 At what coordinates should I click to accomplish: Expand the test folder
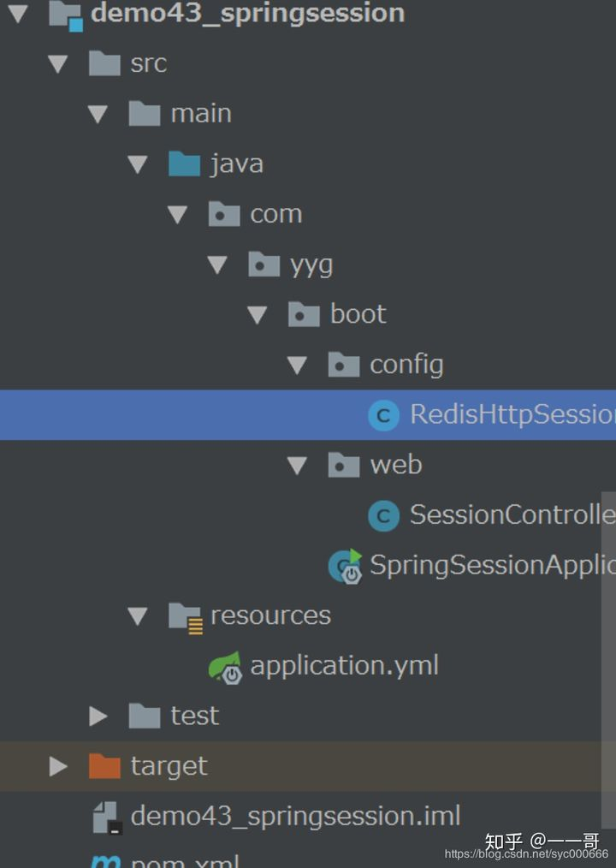97,716
